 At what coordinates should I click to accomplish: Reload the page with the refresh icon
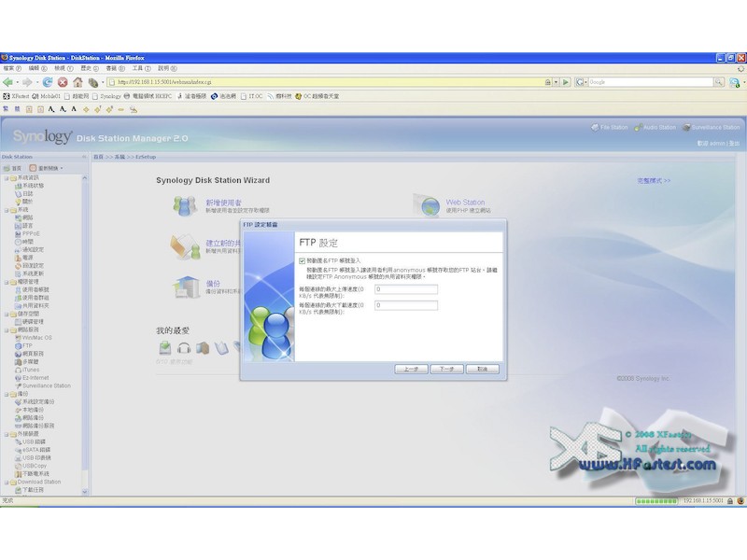(x=48, y=82)
